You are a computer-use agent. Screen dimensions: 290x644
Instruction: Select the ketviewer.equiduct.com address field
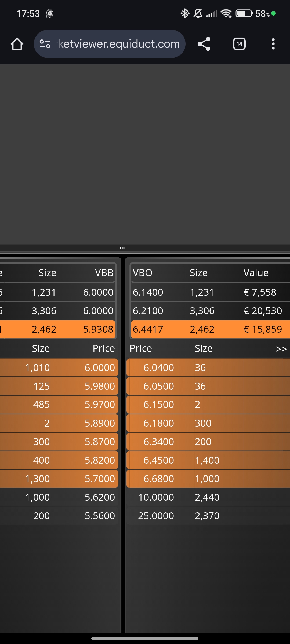click(x=110, y=44)
